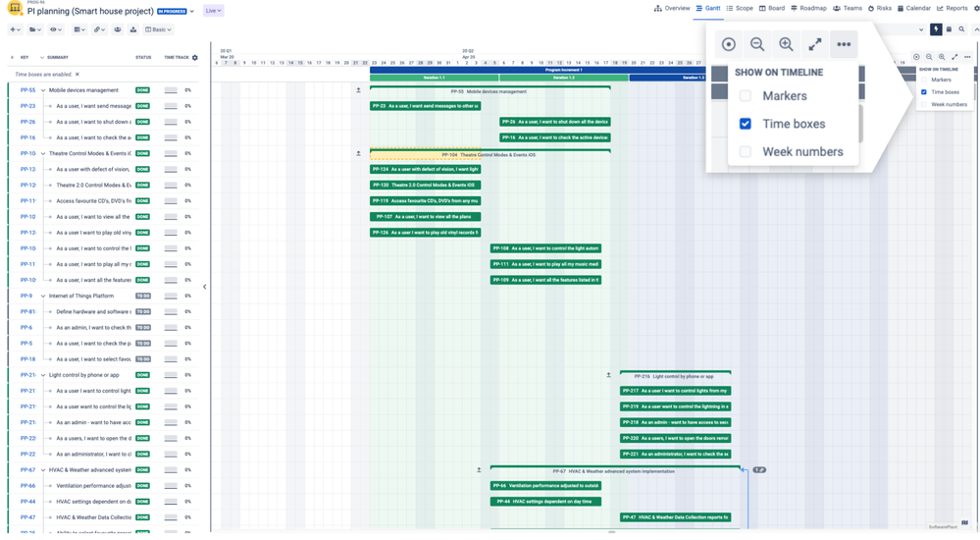Click up-arrow icon beside Mobile devices management bar

pyautogui.click(x=358, y=90)
